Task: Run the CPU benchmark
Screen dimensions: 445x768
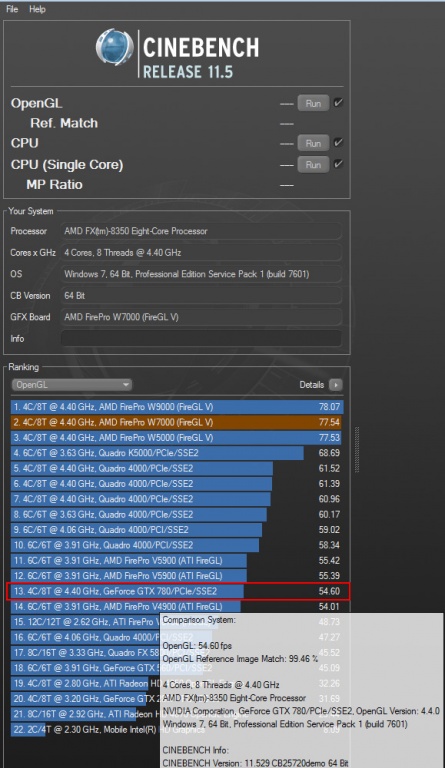Action: coord(313,144)
